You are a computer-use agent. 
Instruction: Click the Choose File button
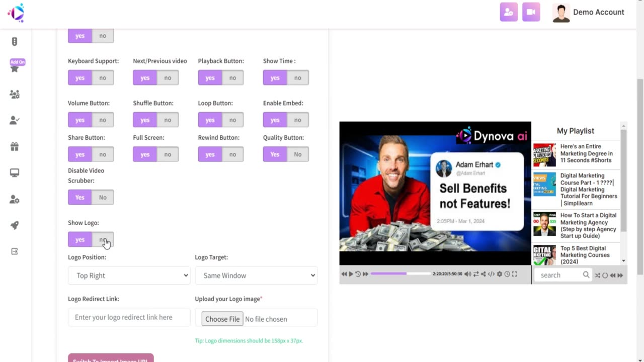[222, 319]
